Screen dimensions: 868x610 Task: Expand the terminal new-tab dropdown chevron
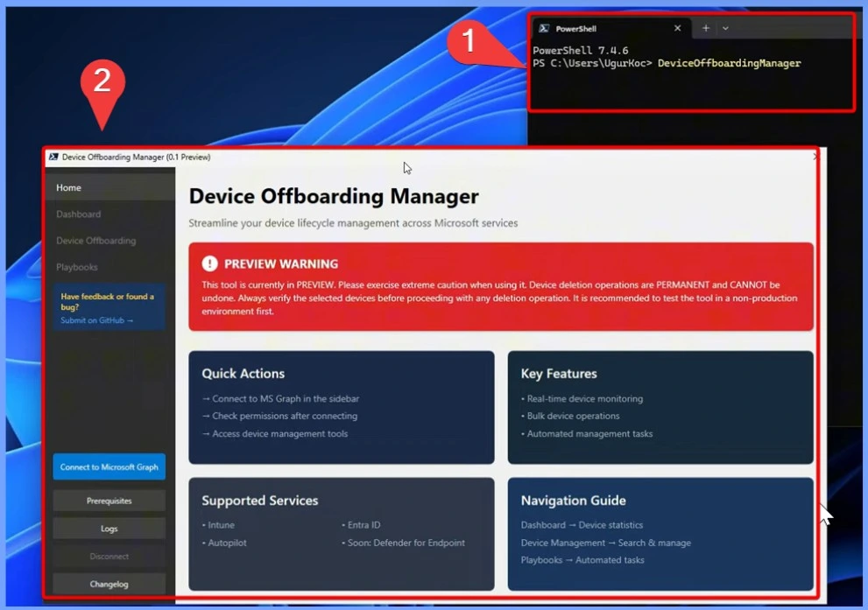(x=725, y=28)
